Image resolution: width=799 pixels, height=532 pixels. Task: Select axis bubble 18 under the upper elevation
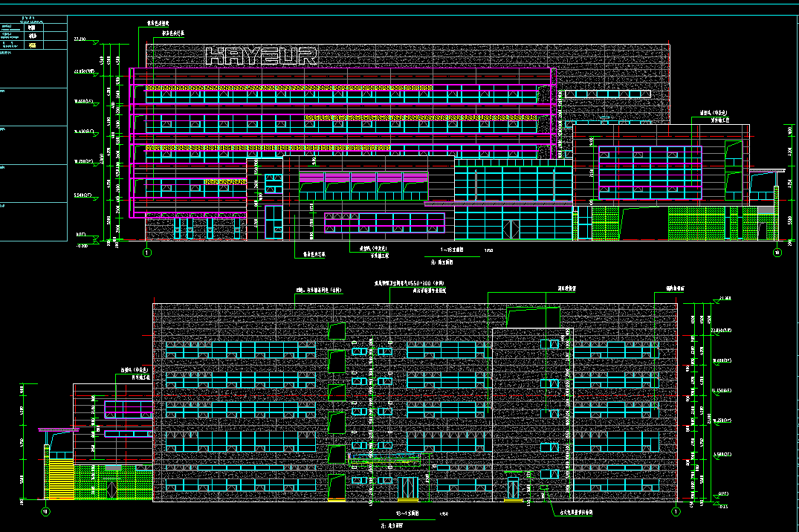click(777, 253)
